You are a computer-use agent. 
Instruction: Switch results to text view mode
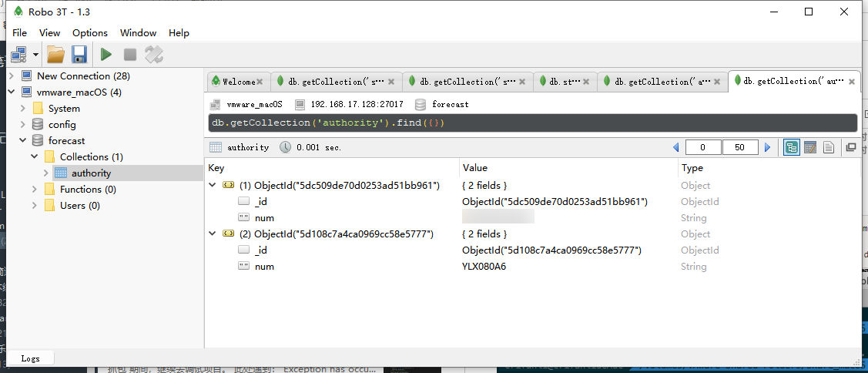[x=829, y=147]
